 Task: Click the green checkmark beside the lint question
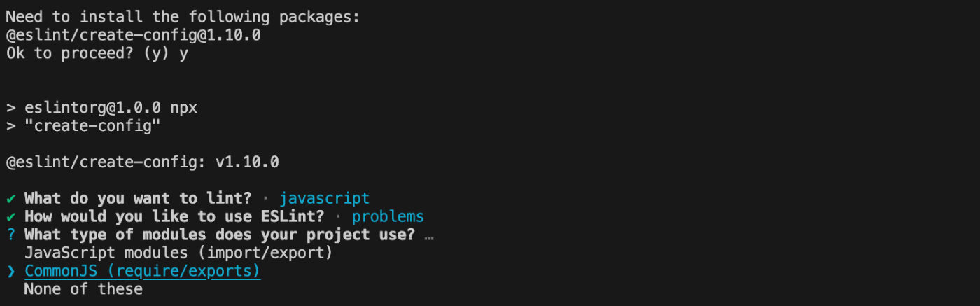(10, 199)
